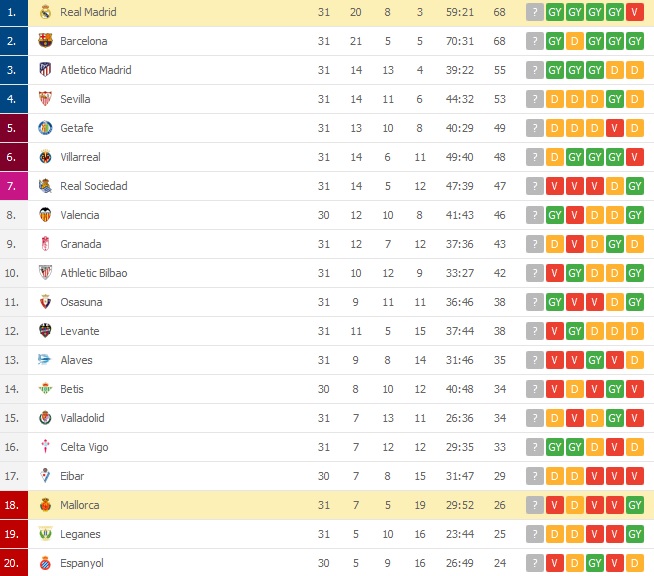Click the Espanyol club crest

click(x=45, y=563)
